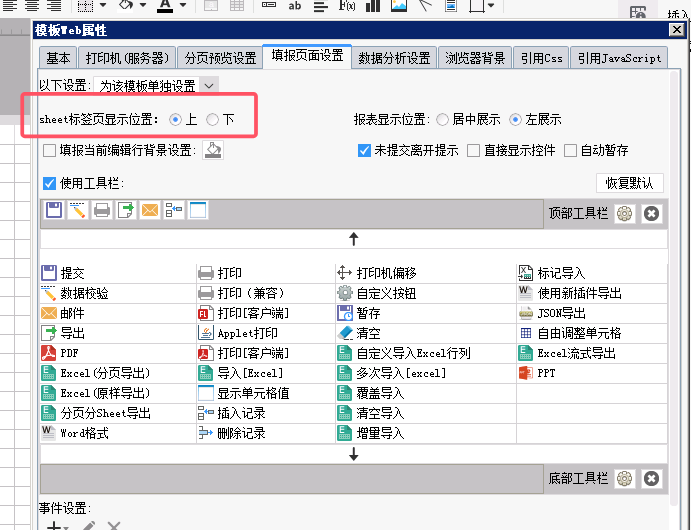Click the show cell value icon in top toolbar
Image resolution: width=691 pixels, height=530 pixels.
(198, 210)
